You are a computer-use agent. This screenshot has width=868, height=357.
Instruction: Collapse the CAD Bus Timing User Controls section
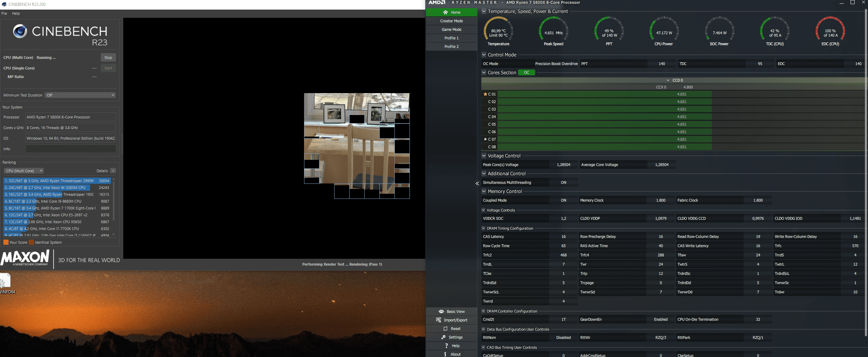tap(483, 347)
